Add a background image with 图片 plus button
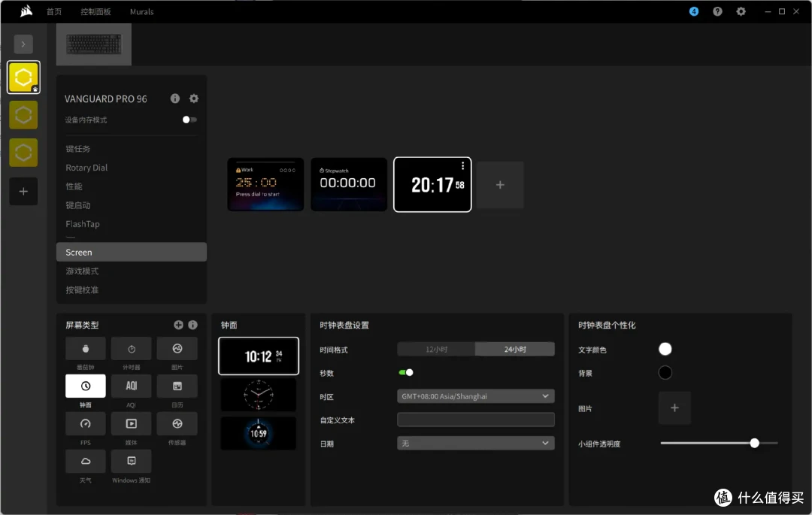This screenshot has height=515, width=812. 674,407
